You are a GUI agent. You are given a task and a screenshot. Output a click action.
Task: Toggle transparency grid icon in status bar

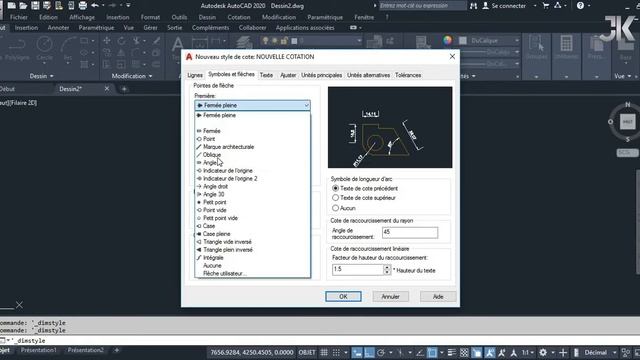click(x=464, y=353)
